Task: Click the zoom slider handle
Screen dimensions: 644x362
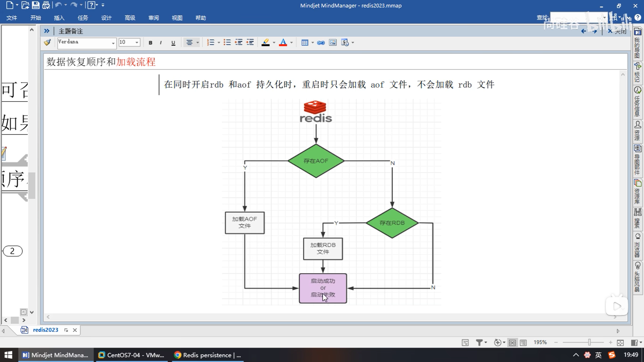Action: [589, 342]
